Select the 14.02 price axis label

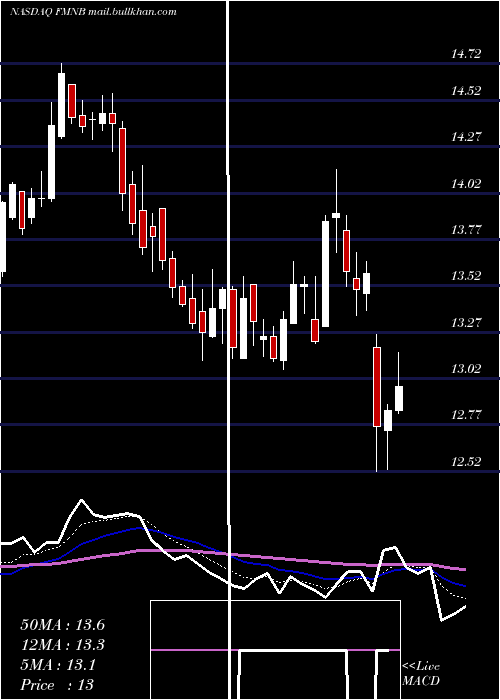click(466, 183)
